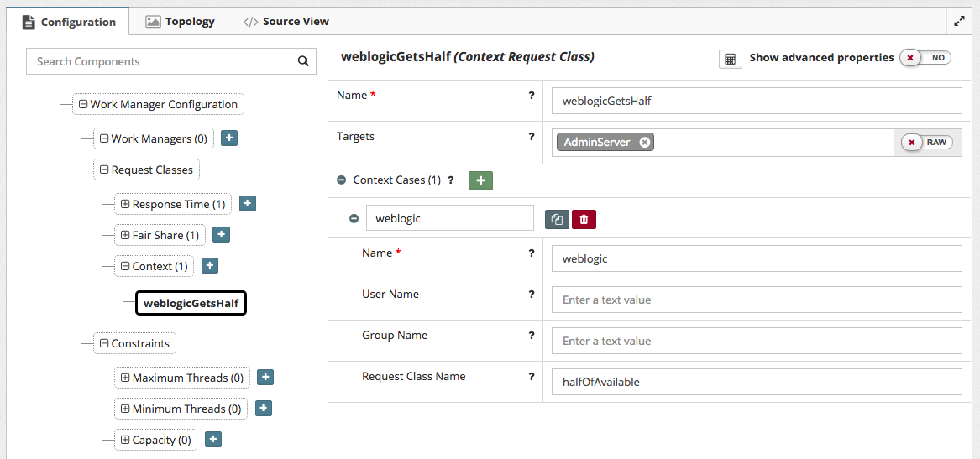This screenshot has width=980, height=459.
Task: Switch to the Topology tab
Action: pos(180,21)
